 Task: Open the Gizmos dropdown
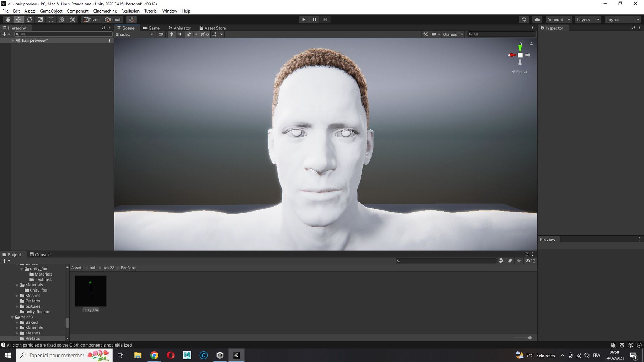(x=453, y=34)
